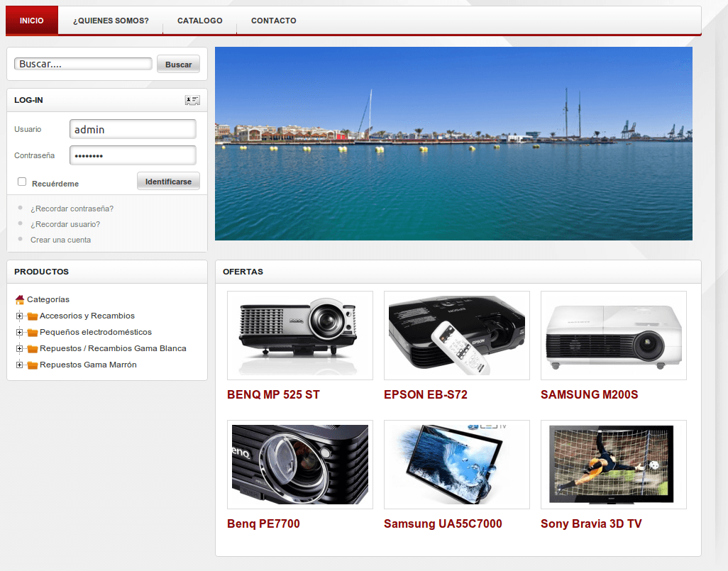This screenshot has width=728, height=571.
Task: Open the ¿Recordar contraseña? link
Action: pyautogui.click(x=72, y=209)
